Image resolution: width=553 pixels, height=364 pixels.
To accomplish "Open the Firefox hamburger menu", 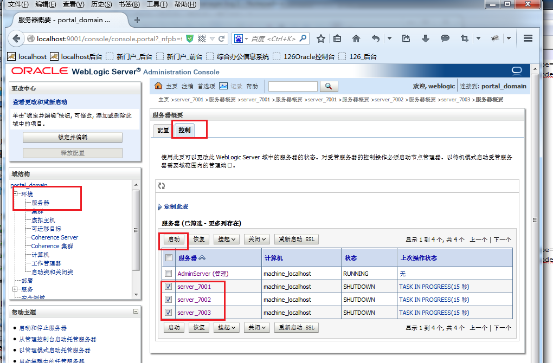I will pos(528,38).
